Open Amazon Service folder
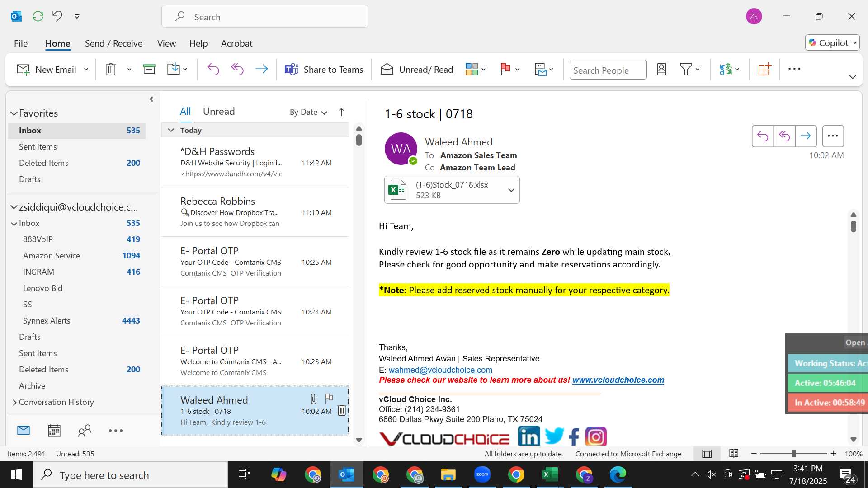 click(x=52, y=256)
